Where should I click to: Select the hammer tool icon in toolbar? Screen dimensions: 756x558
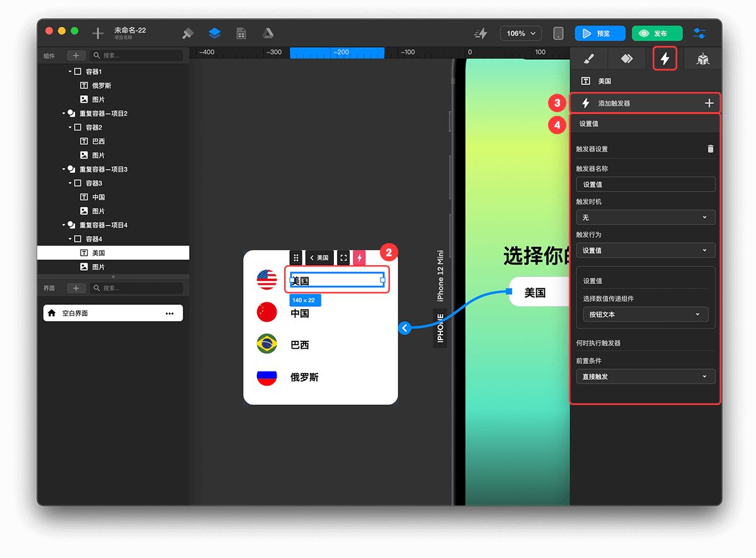pyautogui.click(x=188, y=33)
